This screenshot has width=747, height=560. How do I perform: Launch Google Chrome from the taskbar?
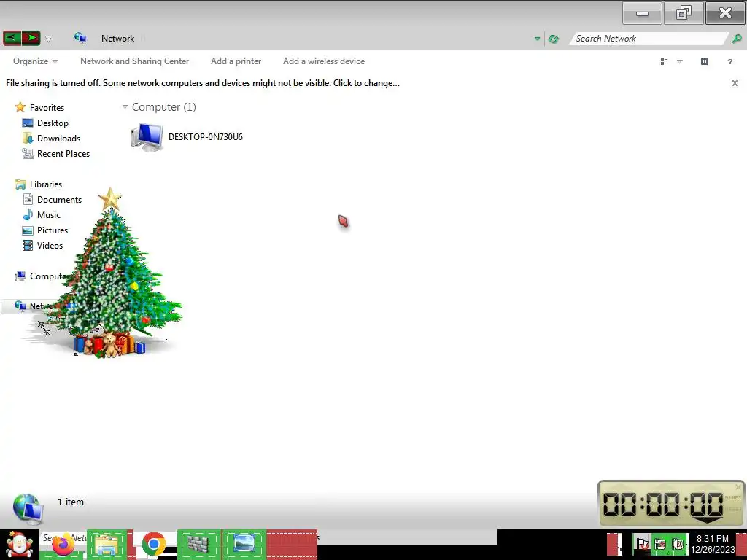point(153,544)
